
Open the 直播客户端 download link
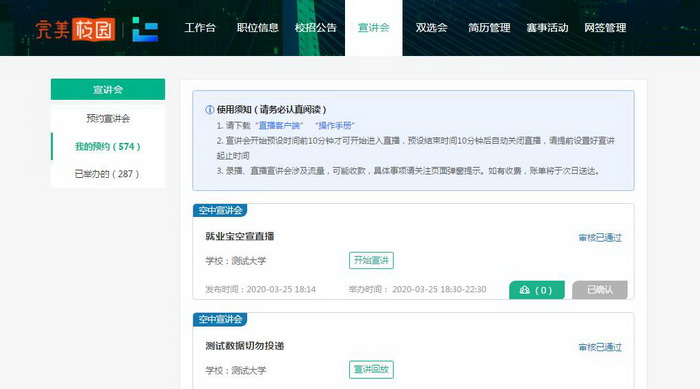279,125
